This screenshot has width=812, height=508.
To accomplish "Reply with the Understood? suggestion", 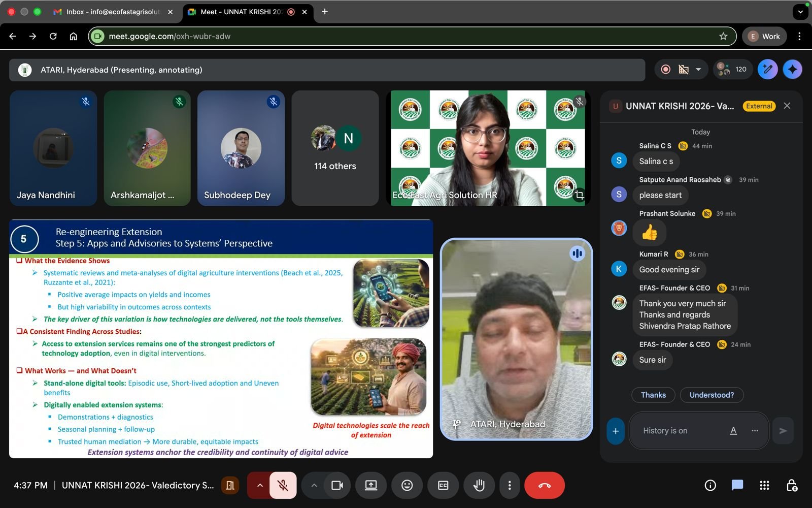I will (x=712, y=395).
